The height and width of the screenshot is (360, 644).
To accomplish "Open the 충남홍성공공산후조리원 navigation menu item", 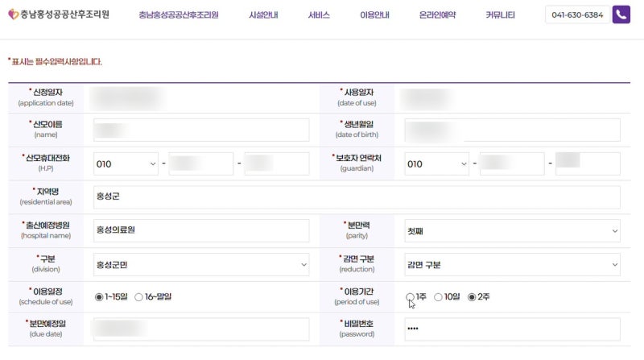I will pyautogui.click(x=179, y=15).
